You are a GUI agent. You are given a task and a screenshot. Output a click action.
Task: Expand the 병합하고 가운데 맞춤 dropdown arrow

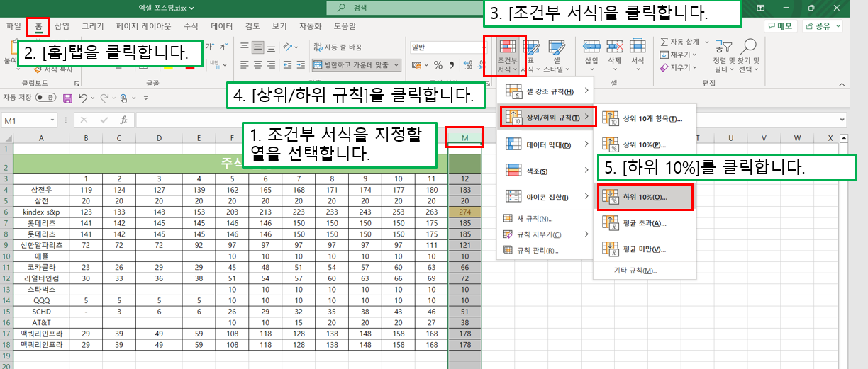click(x=396, y=65)
